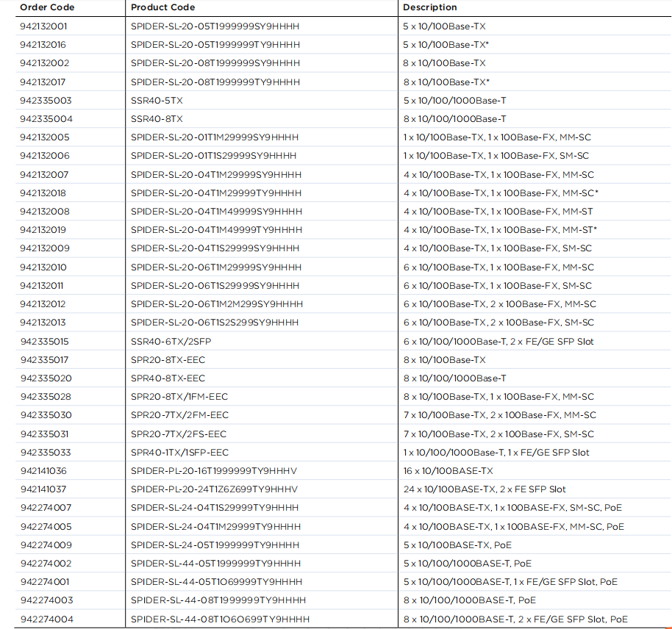Click order code 942274007

[46, 508]
